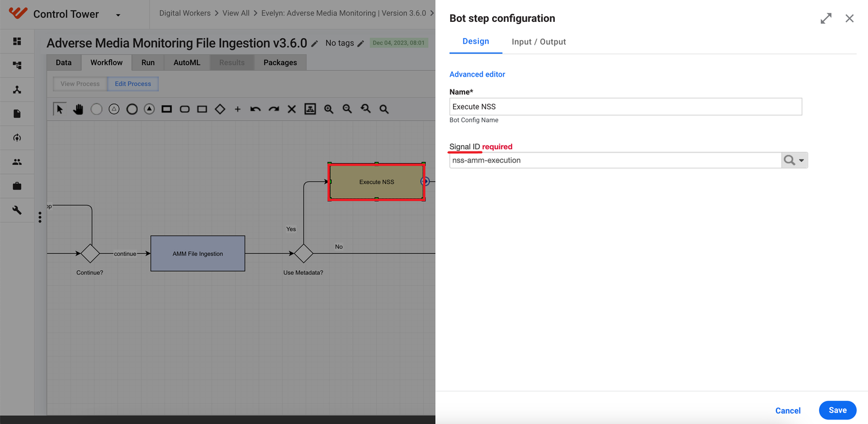This screenshot has width=868, height=424.
Task: Click the View Process button
Action: tap(80, 84)
